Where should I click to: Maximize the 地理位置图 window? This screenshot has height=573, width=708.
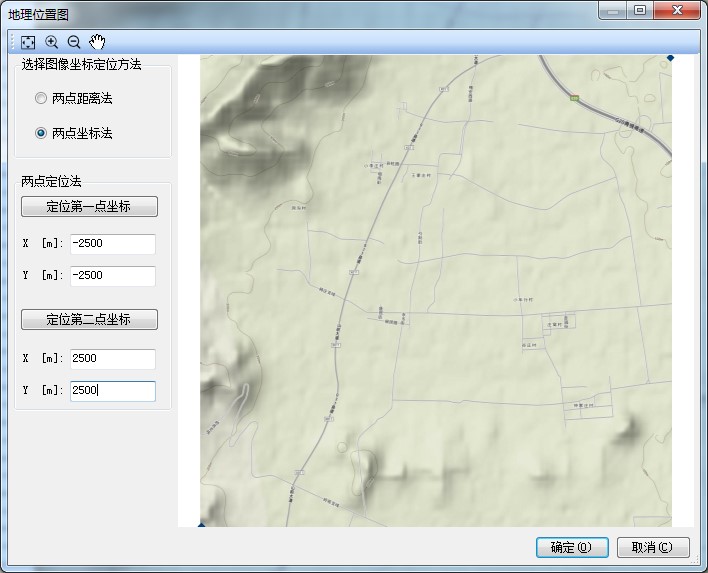[639, 10]
